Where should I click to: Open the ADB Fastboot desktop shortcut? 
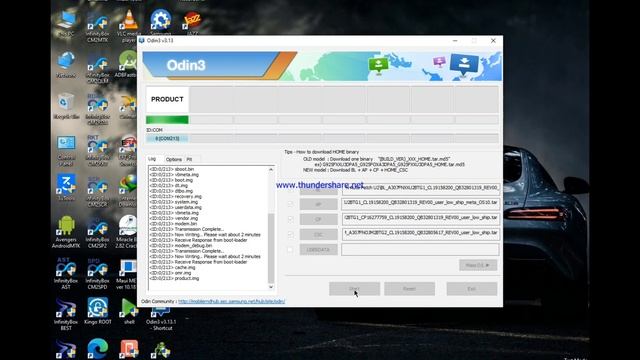click(127, 64)
